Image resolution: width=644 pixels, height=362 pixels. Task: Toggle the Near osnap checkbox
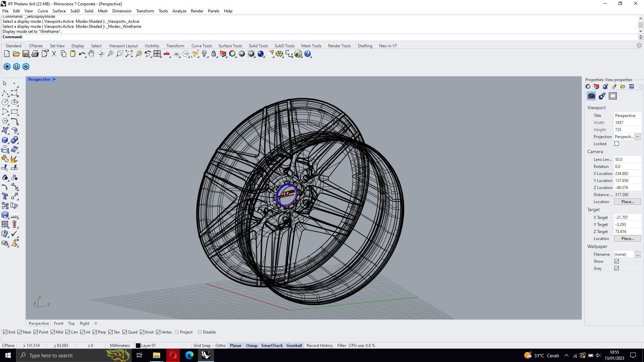coord(20,332)
